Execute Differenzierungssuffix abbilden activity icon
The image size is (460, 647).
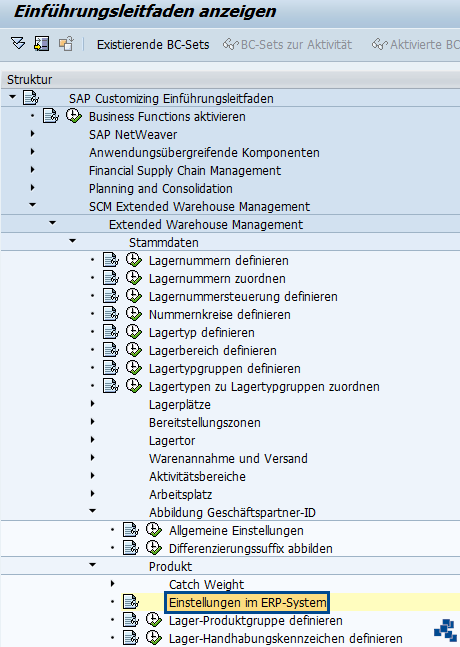tap(154, 548)
